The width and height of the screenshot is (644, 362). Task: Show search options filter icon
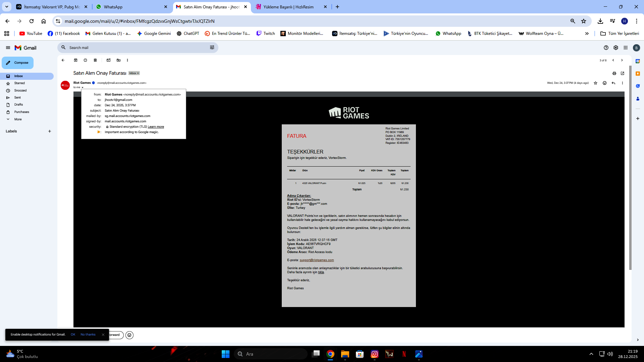pyautogui.click(x=212, y=48)
